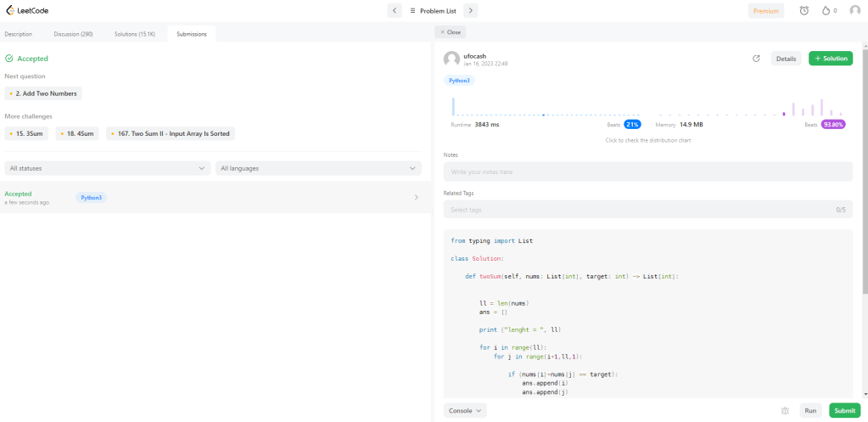Click the runtime distribution chart
The image size is (868, 422).
click(543, 106)
